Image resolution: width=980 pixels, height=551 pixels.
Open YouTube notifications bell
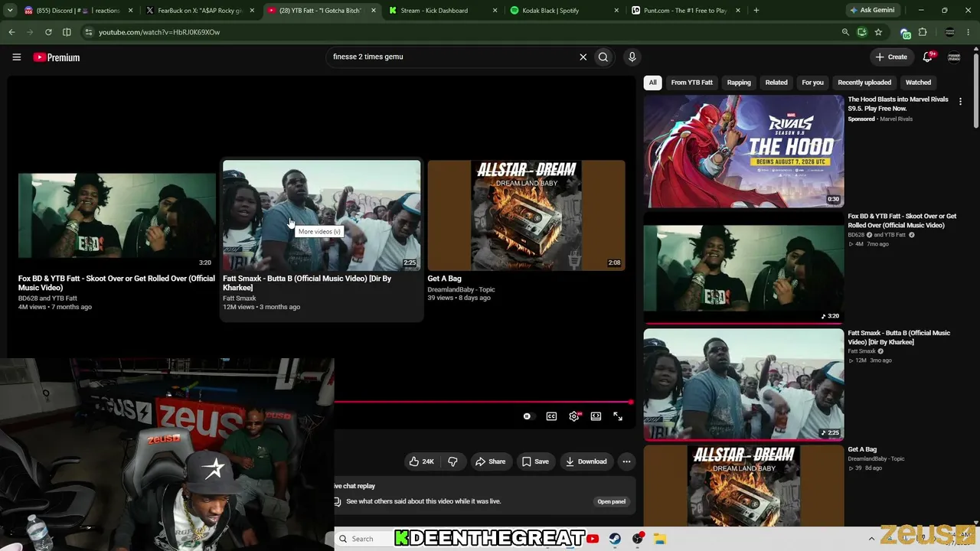coord(928,57)
